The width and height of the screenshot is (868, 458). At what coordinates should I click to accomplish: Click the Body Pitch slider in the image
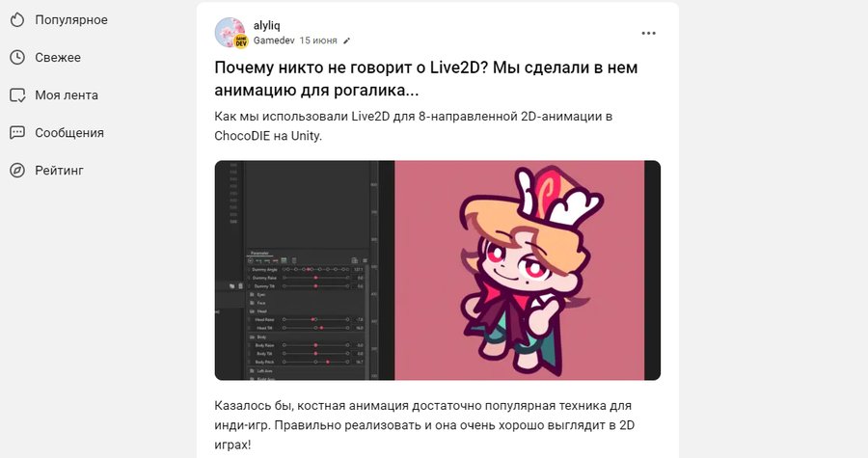click(x=315, y=362)
